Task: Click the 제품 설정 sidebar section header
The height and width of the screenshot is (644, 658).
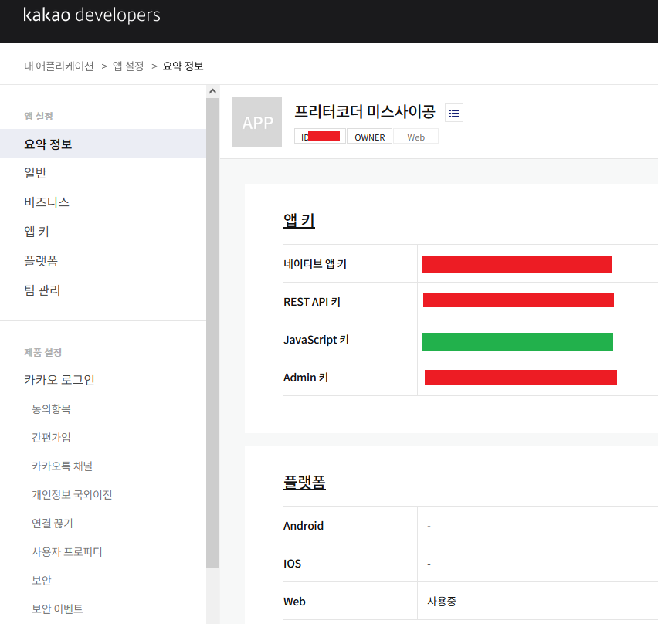Action: 42,352
